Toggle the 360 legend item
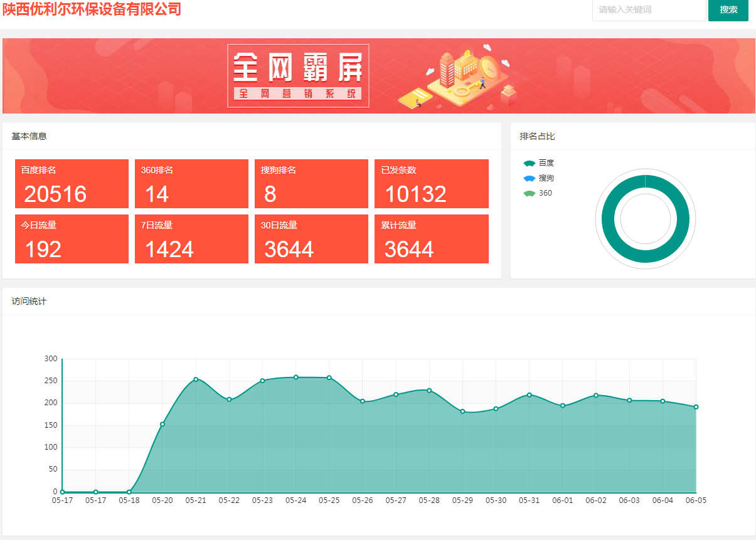Screen dimensions: 756x540 [538, 193]
